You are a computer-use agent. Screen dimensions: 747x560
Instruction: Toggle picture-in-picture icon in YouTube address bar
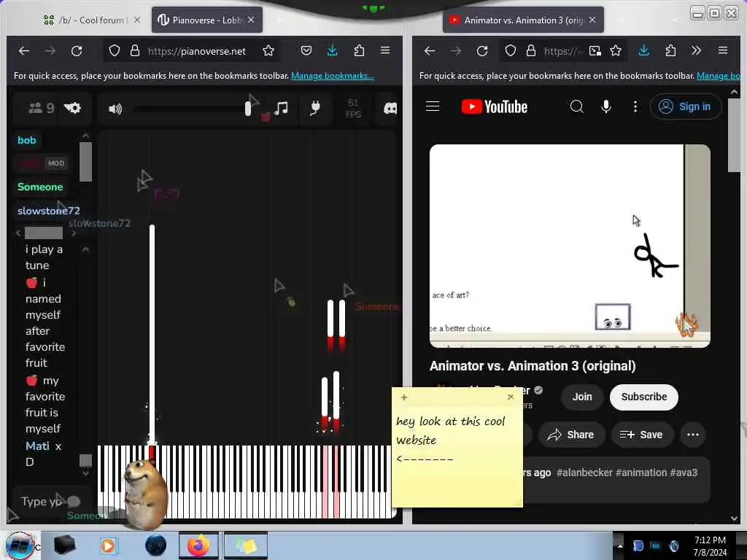click(x=595, y=51)
